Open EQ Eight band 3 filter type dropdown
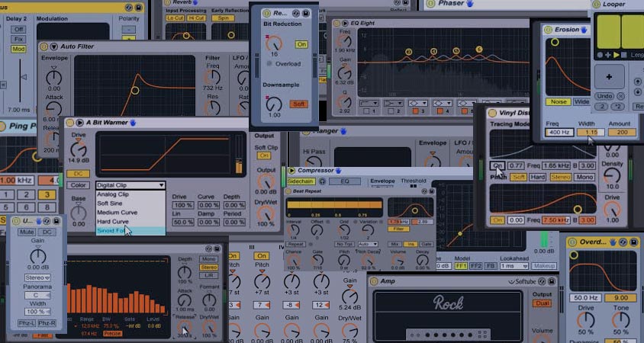Image resolution: width=644 pixels, height=343 pixels. tap(418, 103)
